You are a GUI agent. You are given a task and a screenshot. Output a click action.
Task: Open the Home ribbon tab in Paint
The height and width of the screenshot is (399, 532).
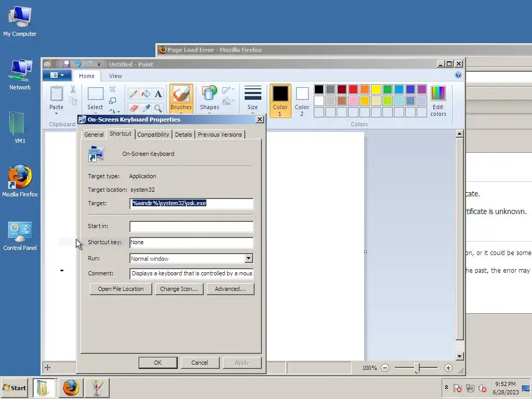(87, 76)
